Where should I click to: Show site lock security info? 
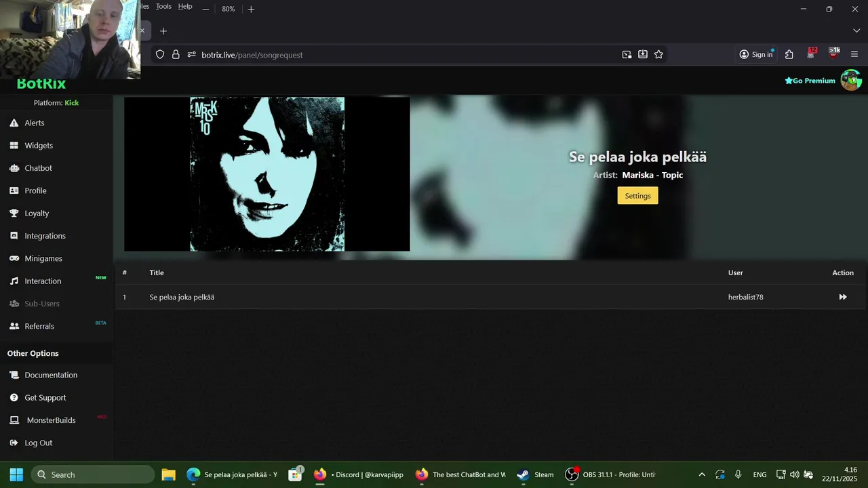[176, 54]
